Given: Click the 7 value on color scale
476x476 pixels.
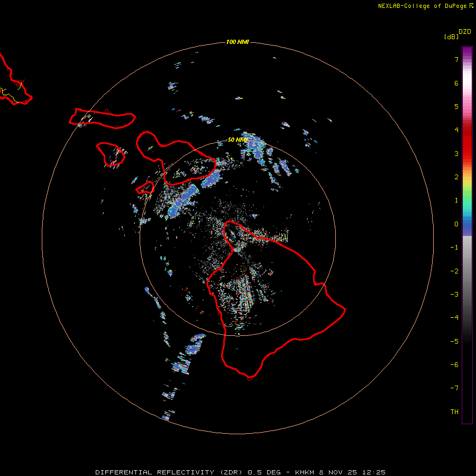Looking at the screenshot, I should (456, 59).
